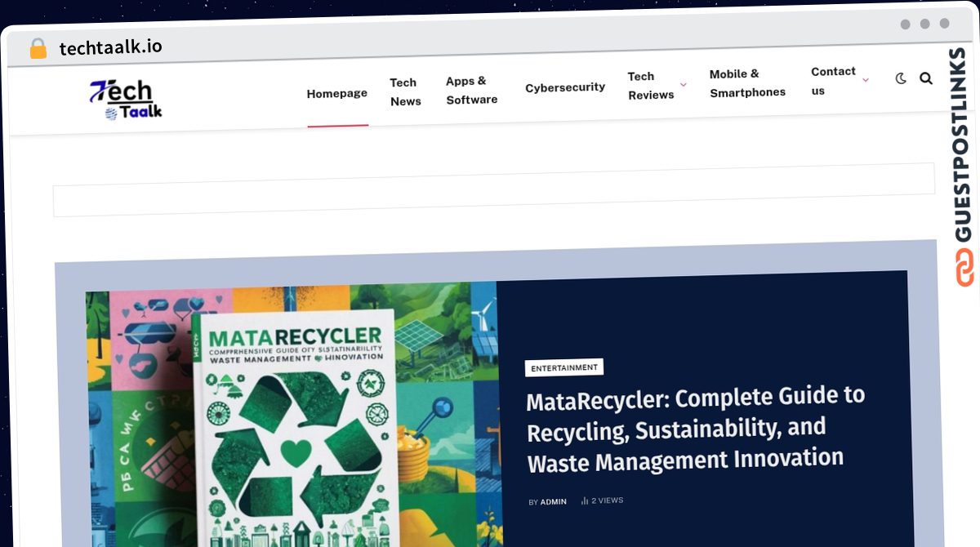Viewport: 980px width, 547px height.
Task: Click the ENTERTAINMENT category badge
Action: [x=564, y=368]
